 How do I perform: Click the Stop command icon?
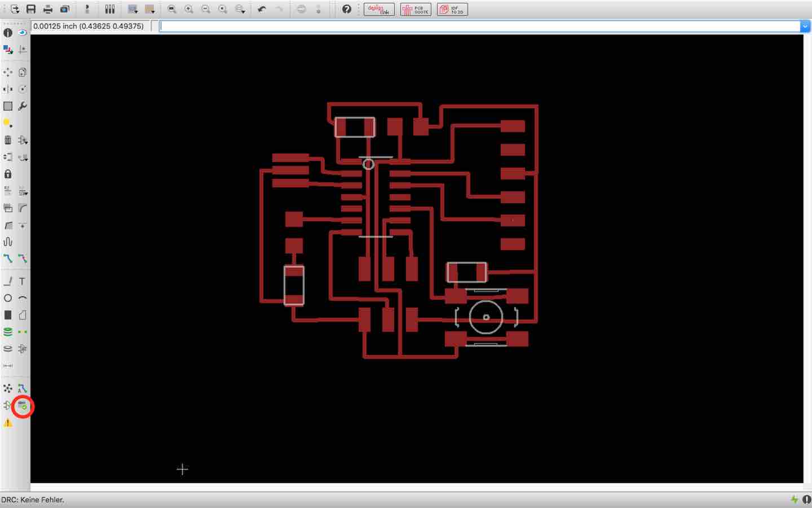tap(301, 9)
